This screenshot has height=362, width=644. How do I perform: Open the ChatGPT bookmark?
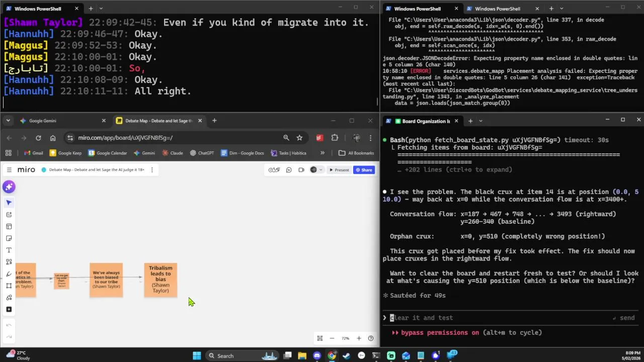pos(201,153)
